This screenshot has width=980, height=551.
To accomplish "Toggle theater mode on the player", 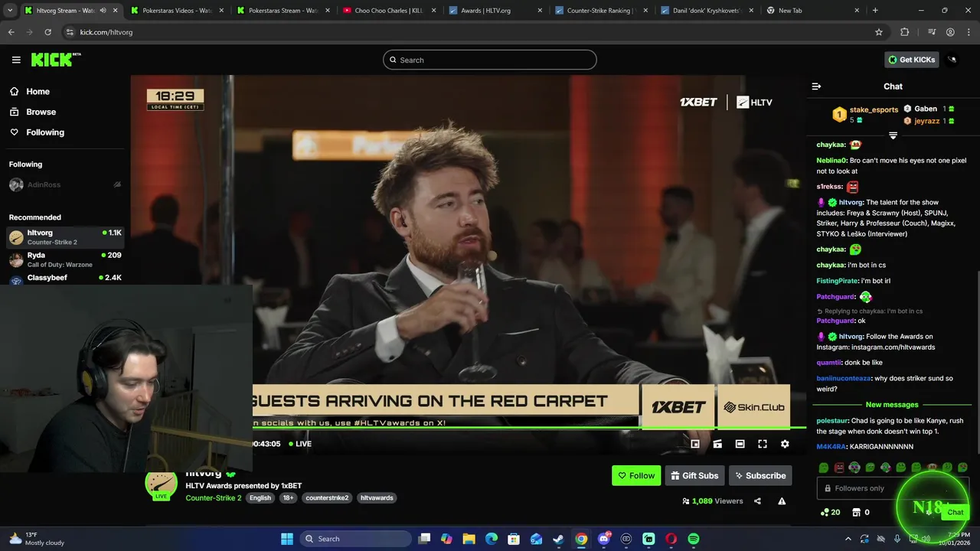I will click(x=740, y=444).
